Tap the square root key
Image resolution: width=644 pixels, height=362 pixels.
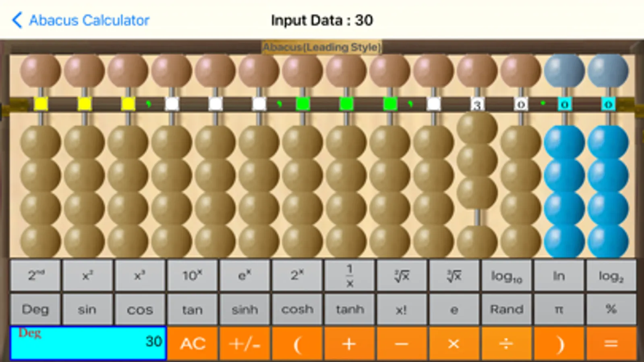402,276
